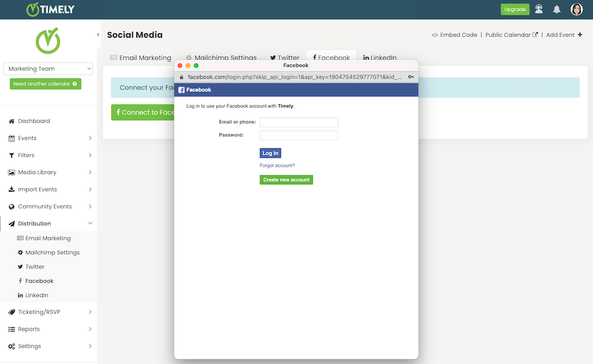Image resolution: width=593 pixels, height=364 pixels.
Task: Click Need another calendar button
Action: pyautogui.click(x=46, y=84)
